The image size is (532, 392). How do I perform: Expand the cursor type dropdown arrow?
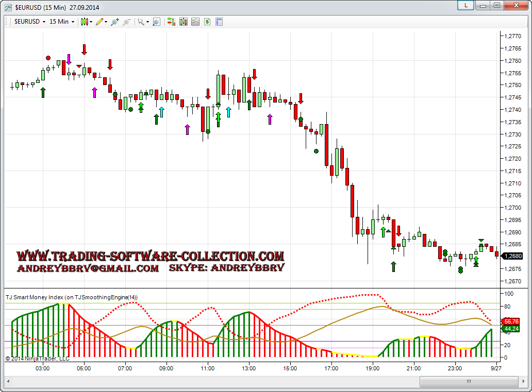click(x=147, y=22)
